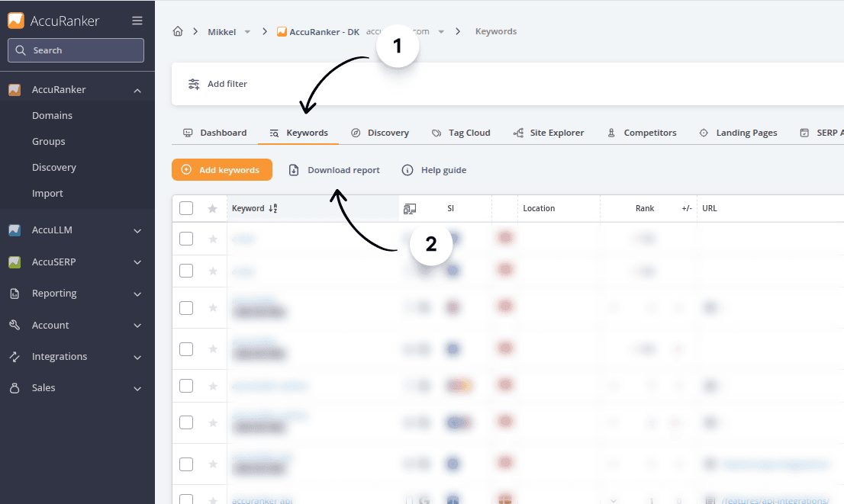Click the AccuRanker - DK breadcrumb domain icon
Viewport: 844px width, 504px height.
282,32
